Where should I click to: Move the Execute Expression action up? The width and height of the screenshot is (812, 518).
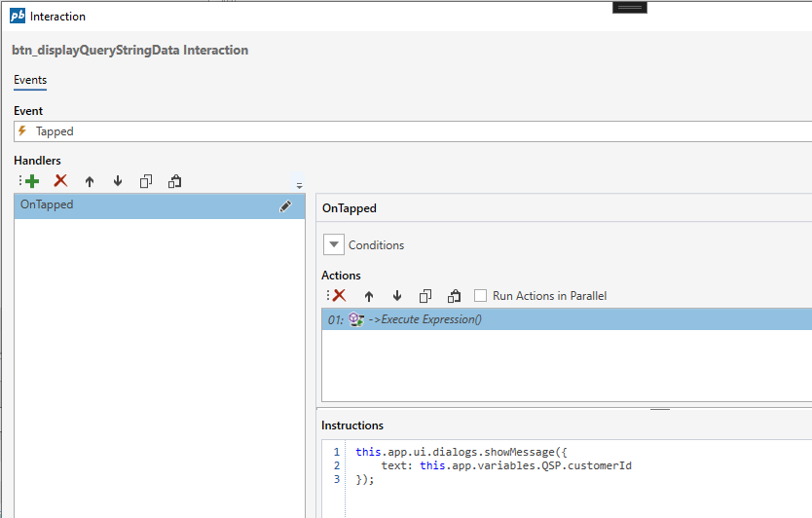[369, 296]
